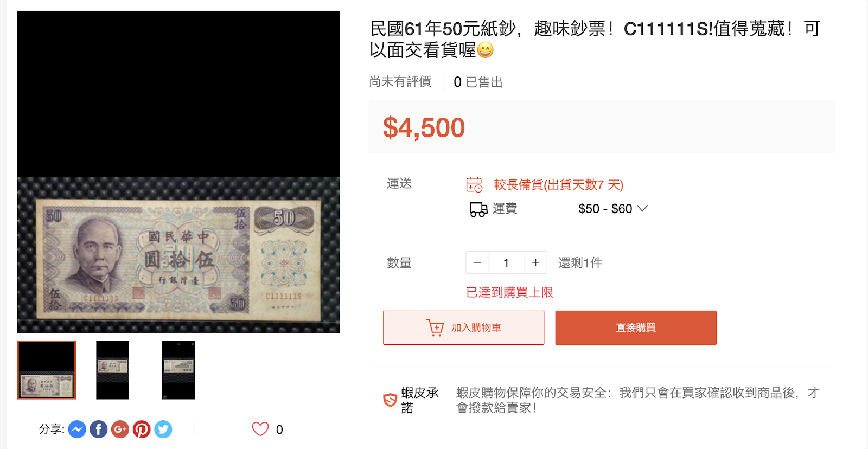Increase quantity with plus button
Screen dimensions: 868x449
point(535,263)
